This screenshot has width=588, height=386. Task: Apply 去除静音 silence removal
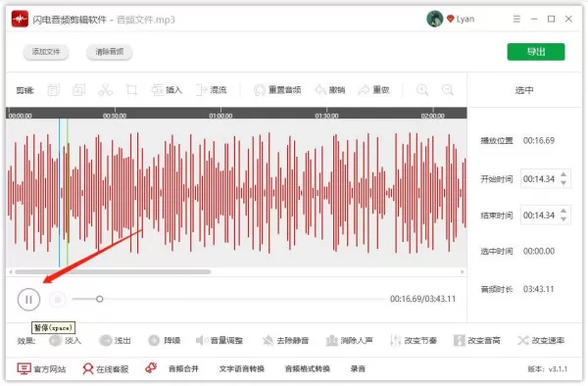(286, 340)
